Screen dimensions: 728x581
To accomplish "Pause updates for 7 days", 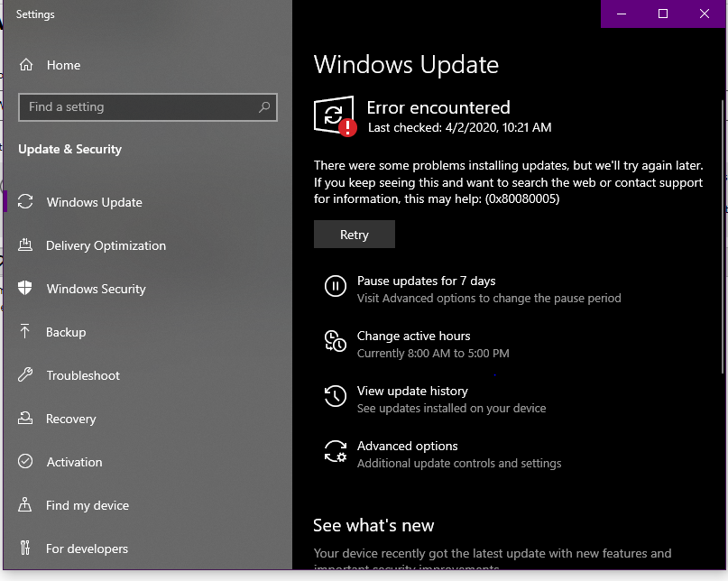I will [x=426, y=281].
